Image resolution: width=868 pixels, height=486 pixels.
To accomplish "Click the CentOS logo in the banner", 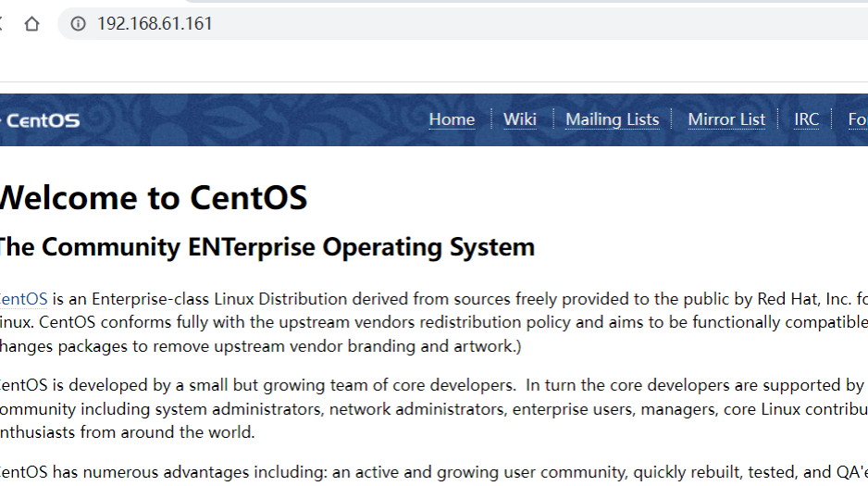I will pos(41,120).
